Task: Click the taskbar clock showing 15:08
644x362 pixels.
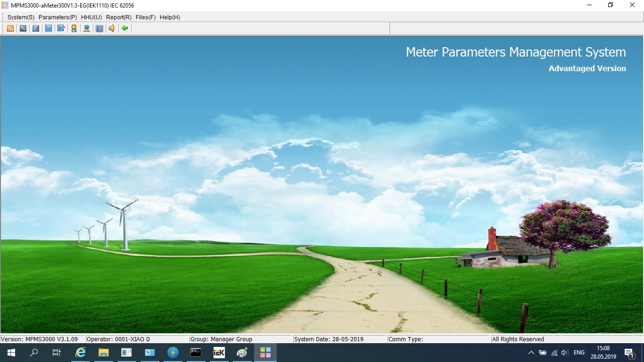Action: 603,353
